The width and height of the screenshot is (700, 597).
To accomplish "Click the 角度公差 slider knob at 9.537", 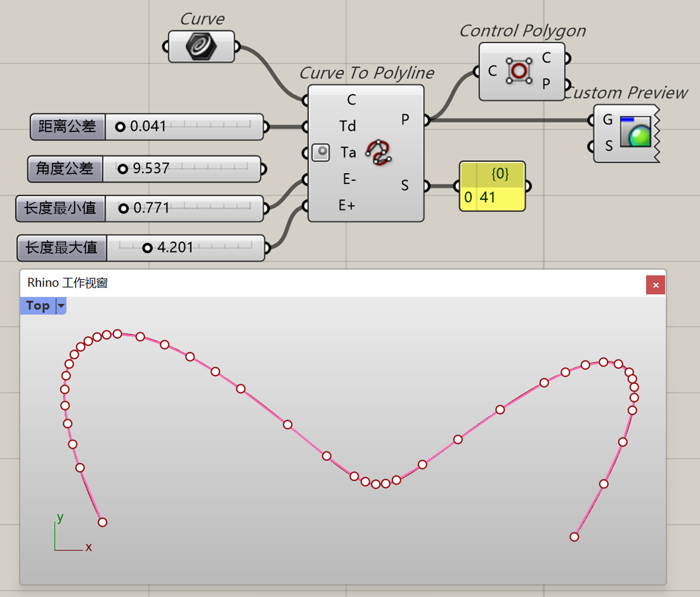I will tap(123, 169).
